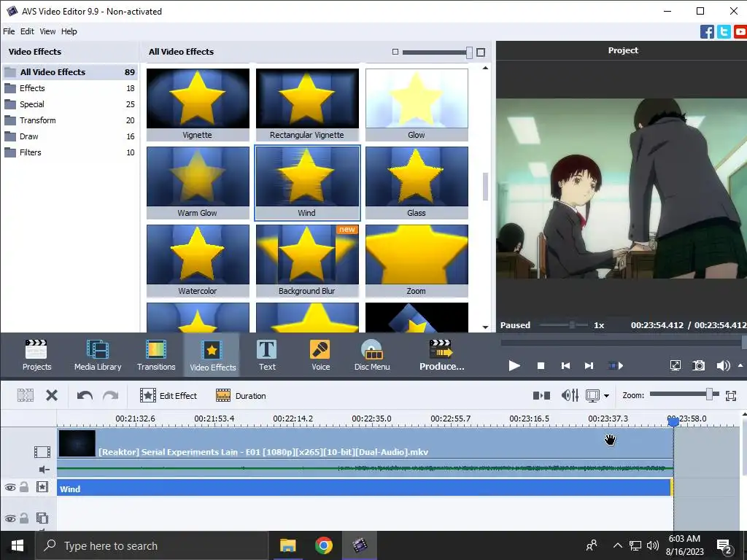
Task: Toggle visibility of the overlay track
Action: [x=10, y=518]
